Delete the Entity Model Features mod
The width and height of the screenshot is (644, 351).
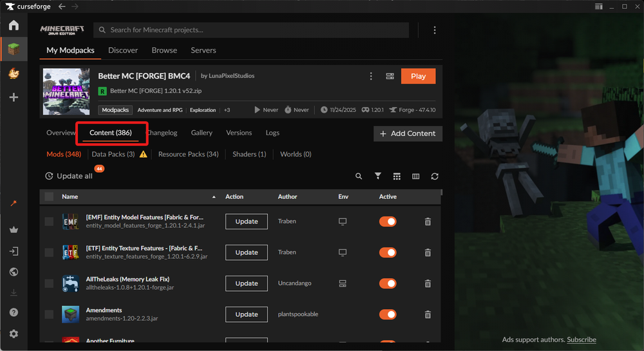pyautogui.click(x=428, y=222)
